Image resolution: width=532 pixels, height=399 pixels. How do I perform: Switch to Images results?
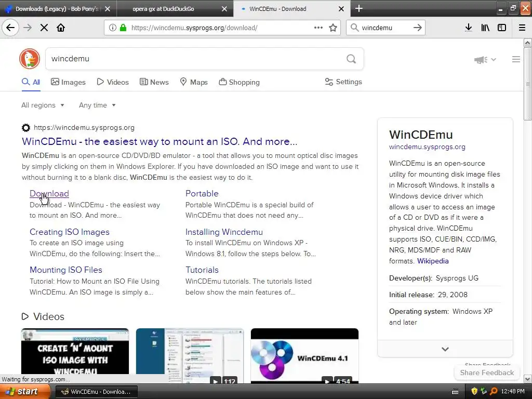click(x=68, y=82)
